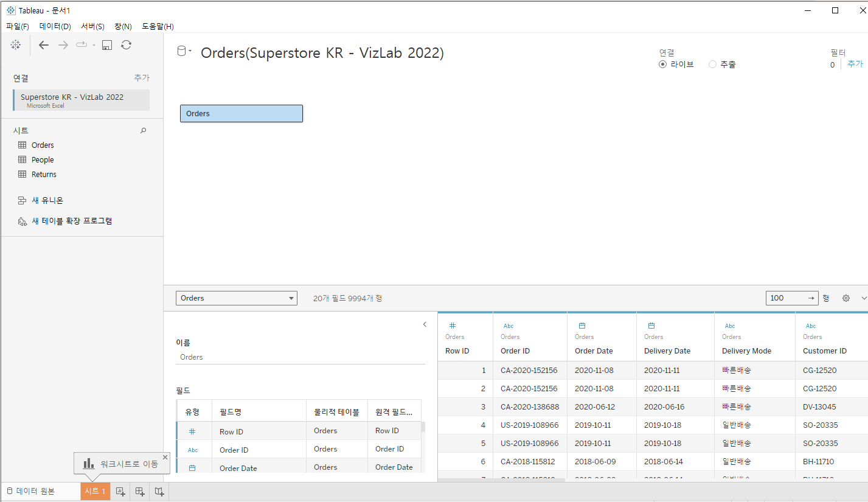
Task: Click the Abc type icon above Delivery Mode column
Action: [x=730, y=326]
